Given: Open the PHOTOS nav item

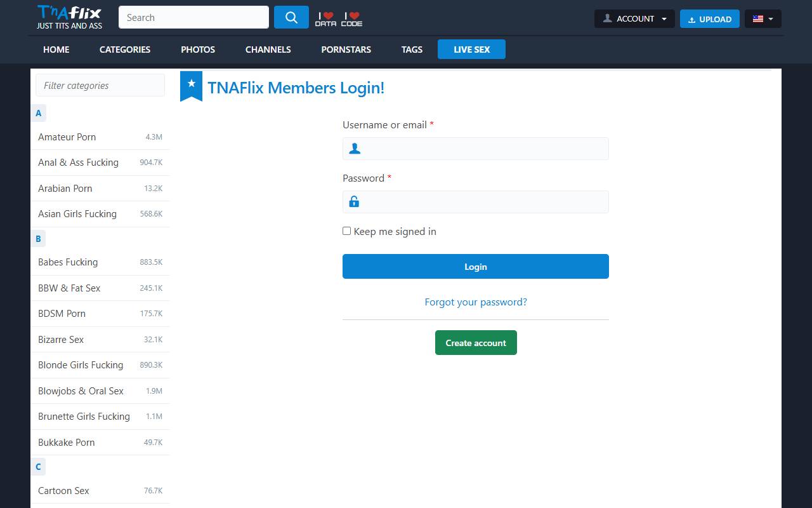Looking at the screenshot, I should coord(198,50).
